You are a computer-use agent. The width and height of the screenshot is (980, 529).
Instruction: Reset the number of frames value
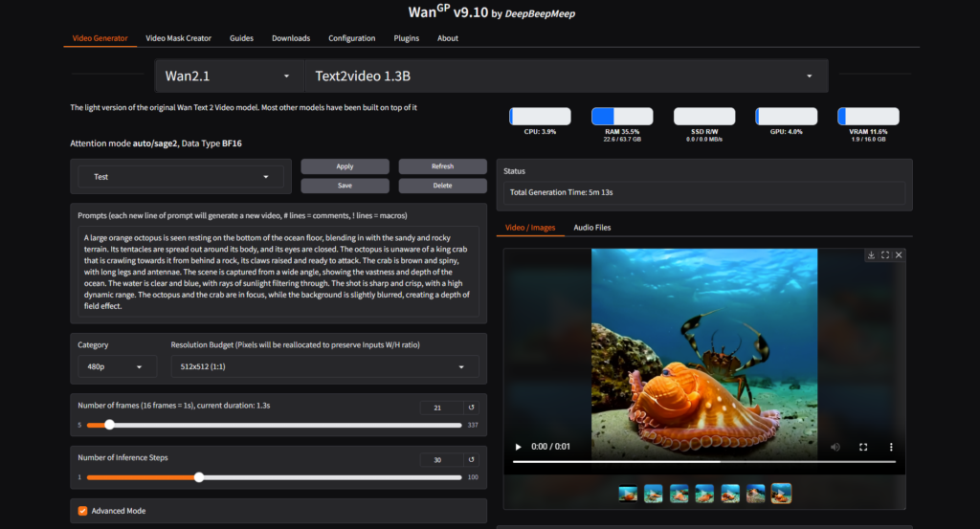coord(471,408)
